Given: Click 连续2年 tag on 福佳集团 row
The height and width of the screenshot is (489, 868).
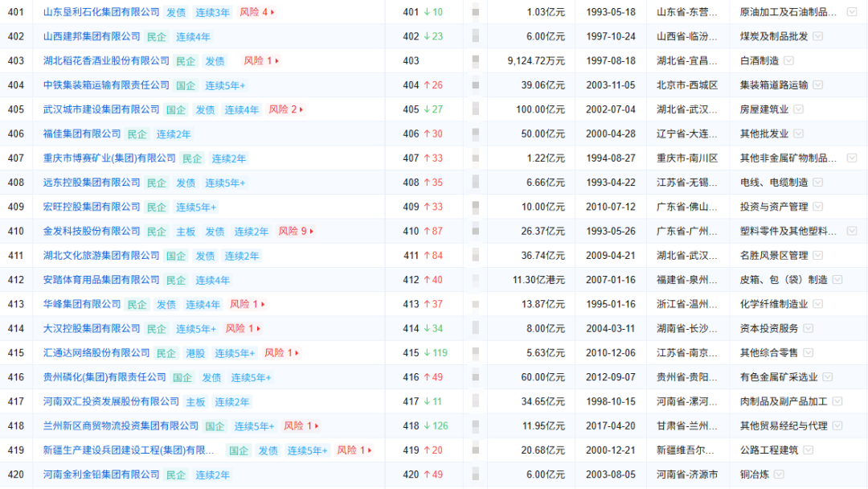Looking at the screenshot, I should (x=174, y=134).
